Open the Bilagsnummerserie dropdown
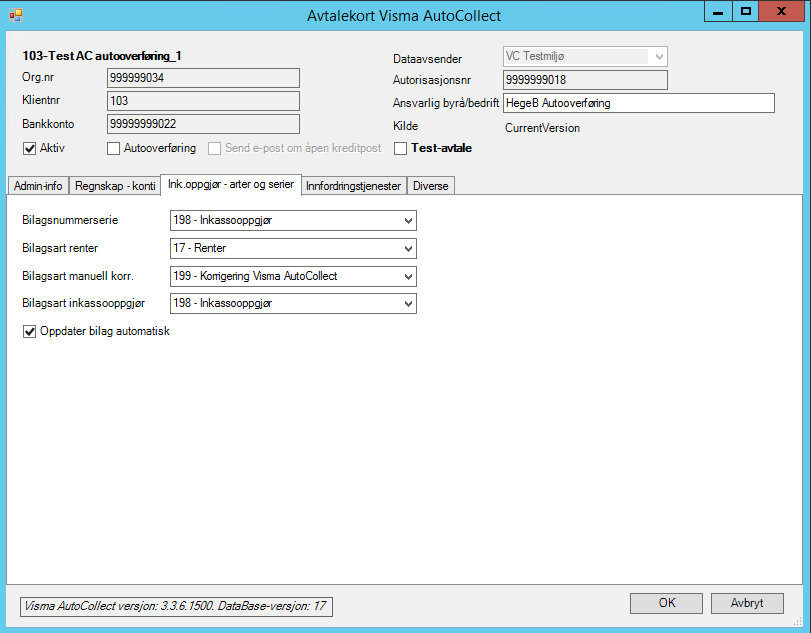This screenshot has width=811, height=633. click(x=293, y=220)
